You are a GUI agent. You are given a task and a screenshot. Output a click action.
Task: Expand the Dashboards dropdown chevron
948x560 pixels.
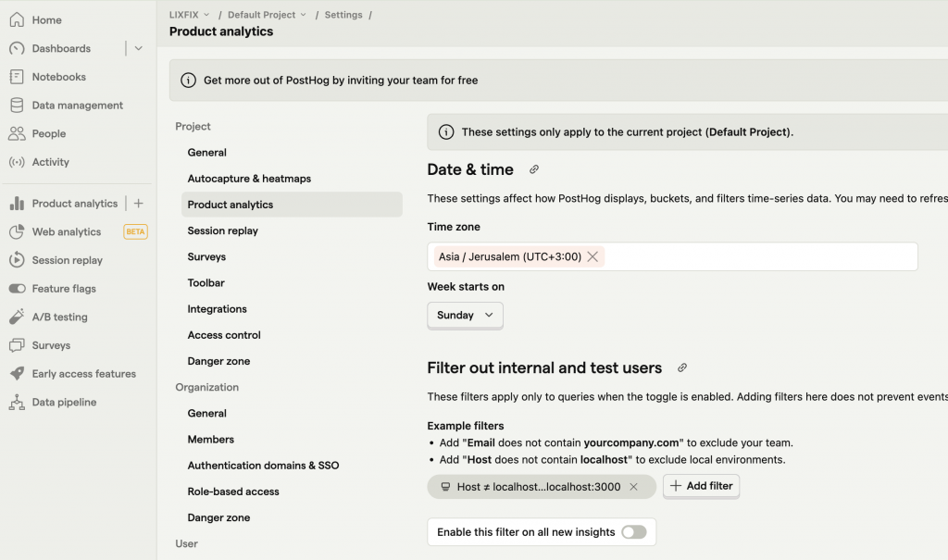[139, 48]
